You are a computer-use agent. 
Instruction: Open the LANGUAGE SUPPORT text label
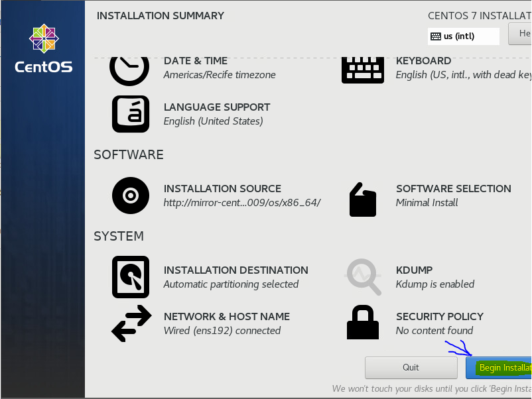point(216,107)
